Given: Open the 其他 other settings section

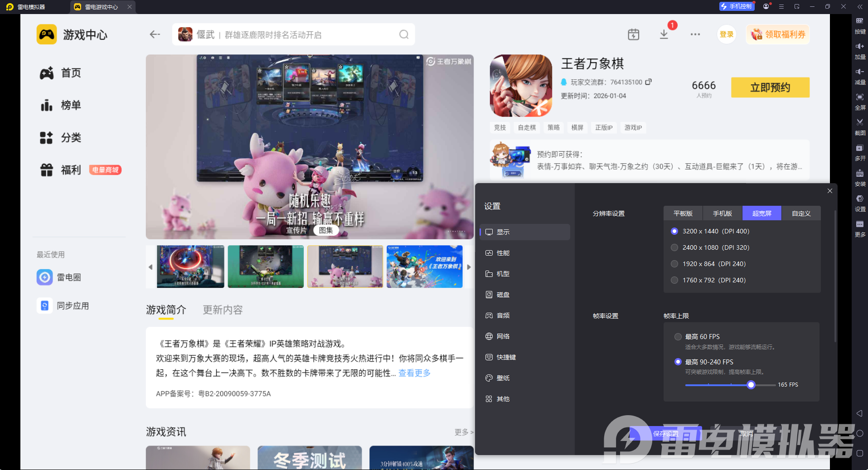Looking at the screenshot, I should point(525,399).
